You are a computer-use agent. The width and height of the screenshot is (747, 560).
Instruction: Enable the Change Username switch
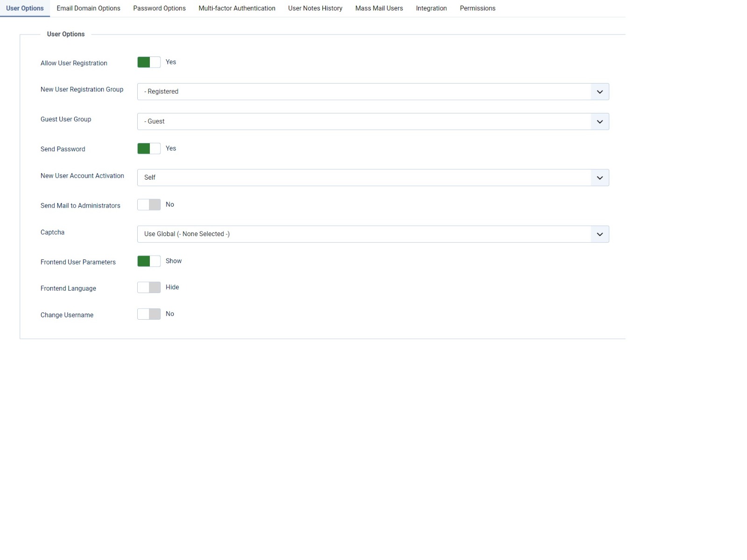pyautogui.click(x=149, y=314)
